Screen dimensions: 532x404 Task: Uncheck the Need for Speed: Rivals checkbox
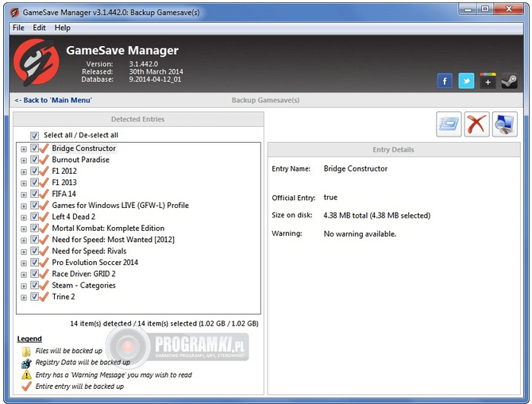tap(34, 251)
